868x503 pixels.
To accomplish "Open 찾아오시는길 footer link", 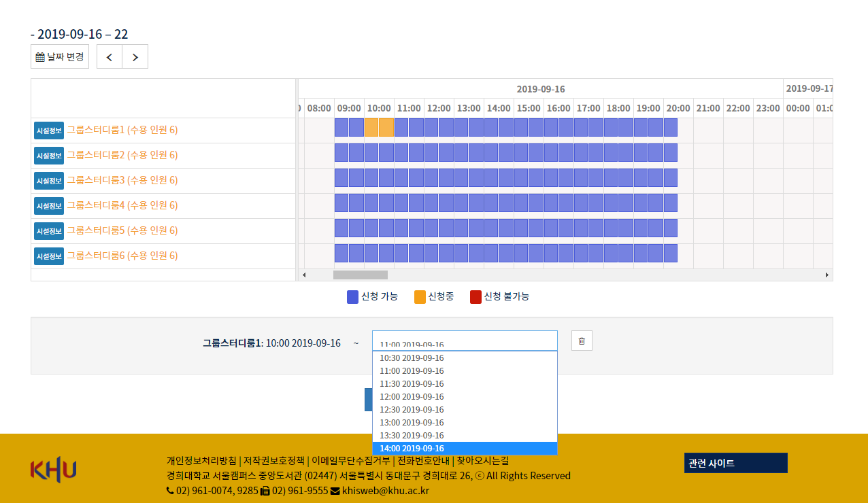I will coord(482,460).
